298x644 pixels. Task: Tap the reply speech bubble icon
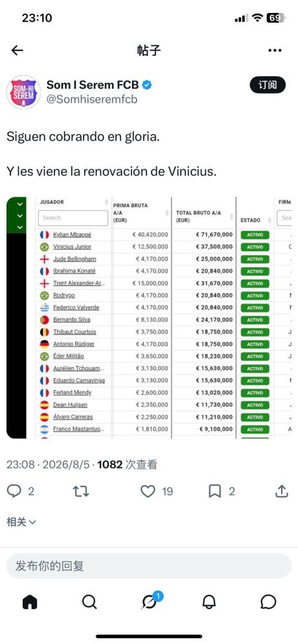point(14,491)
